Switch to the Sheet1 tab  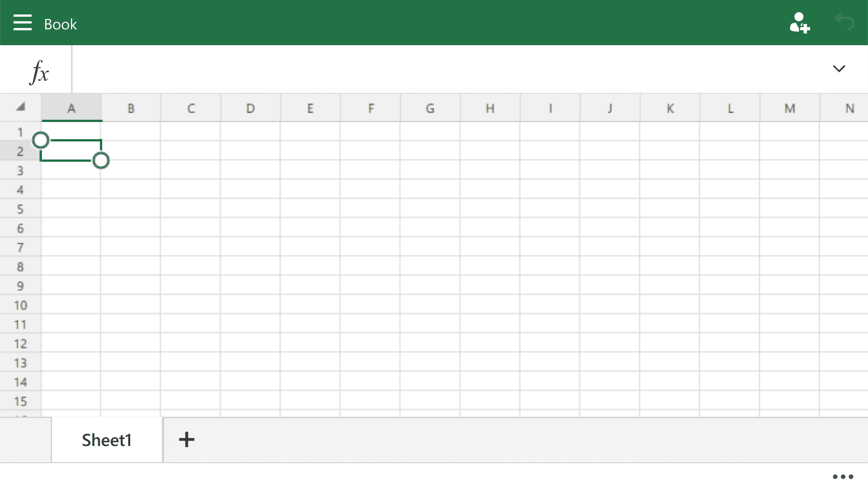click(107, 440)
